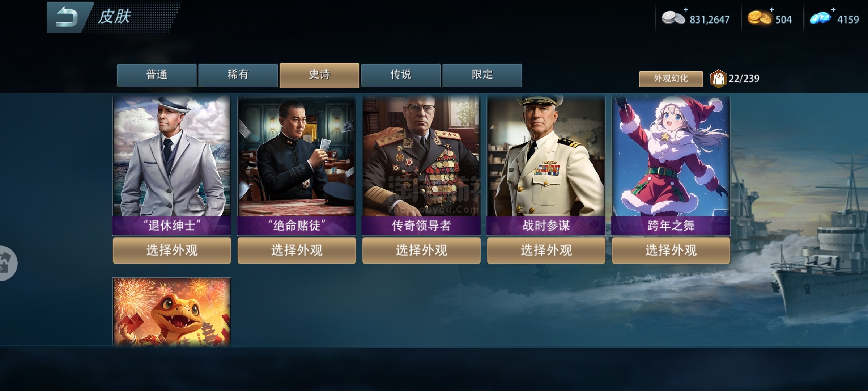Add gold via plus above 504

click(772, 9)
